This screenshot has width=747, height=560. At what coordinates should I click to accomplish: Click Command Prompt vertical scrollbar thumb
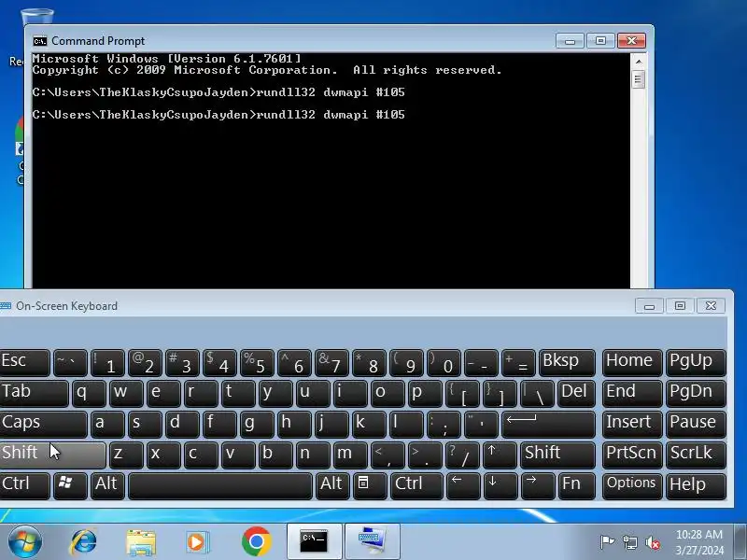(639, 79)
